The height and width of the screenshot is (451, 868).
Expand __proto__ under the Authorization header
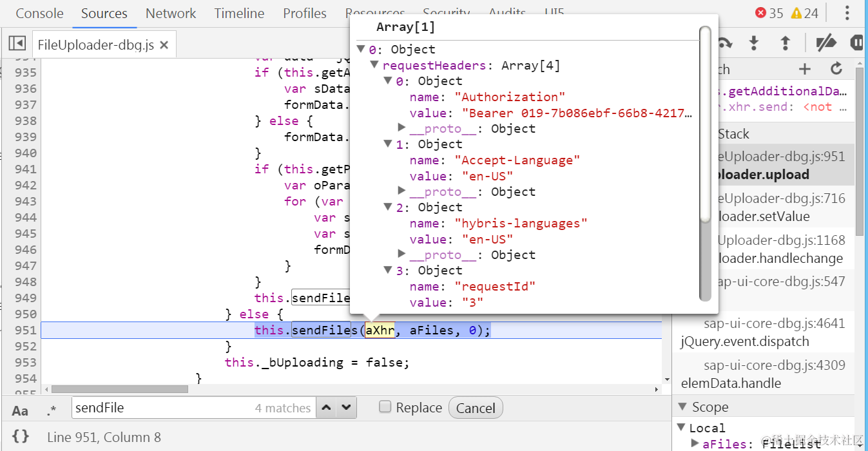click(402, 128)
